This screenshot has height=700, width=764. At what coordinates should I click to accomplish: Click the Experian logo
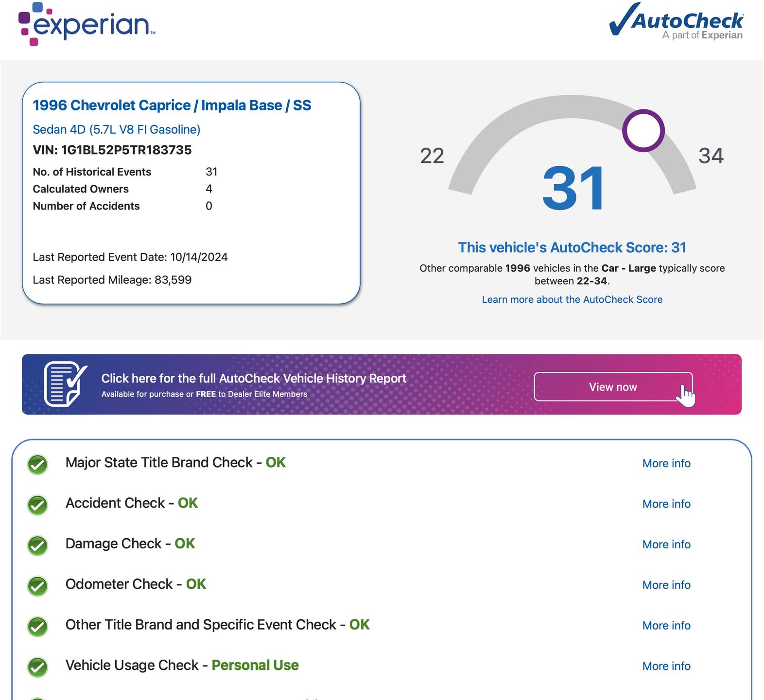tap(87, 24)
